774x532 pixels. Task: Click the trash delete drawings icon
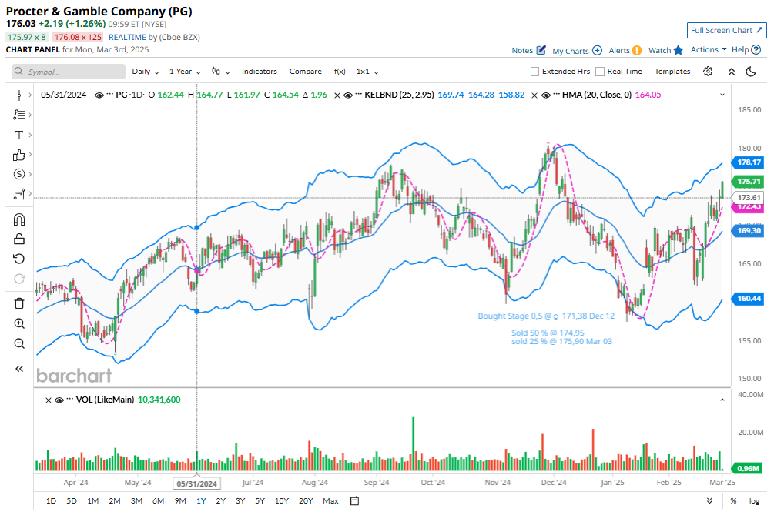coord(19,303)
